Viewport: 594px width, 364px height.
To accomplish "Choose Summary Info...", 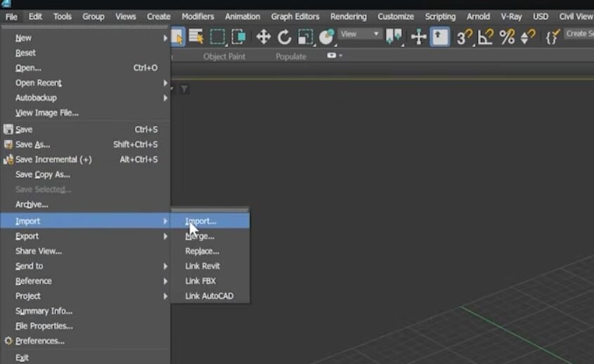I will (x=85, y=311).
